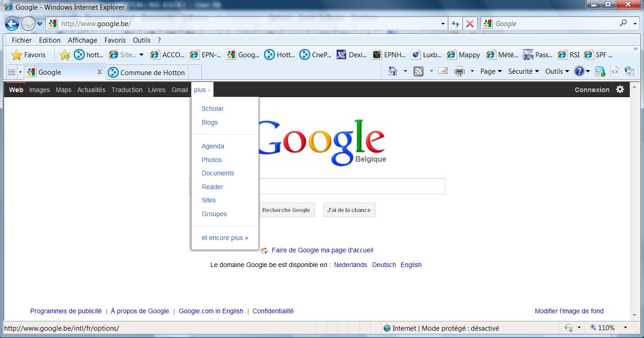This screenshot has width=644, height=338.
Task: Open the Affichage menu
Action: 83,40
